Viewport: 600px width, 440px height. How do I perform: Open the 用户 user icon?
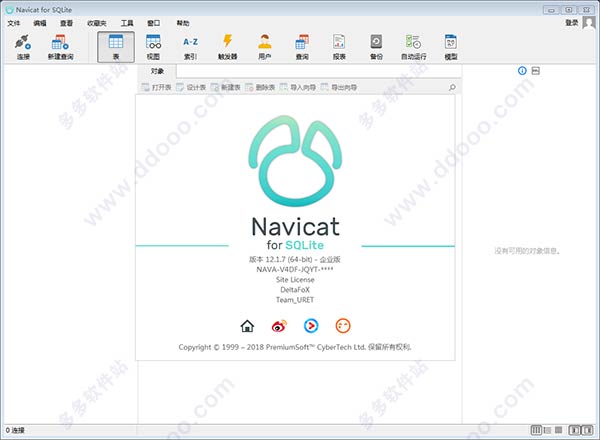(265, 47)
